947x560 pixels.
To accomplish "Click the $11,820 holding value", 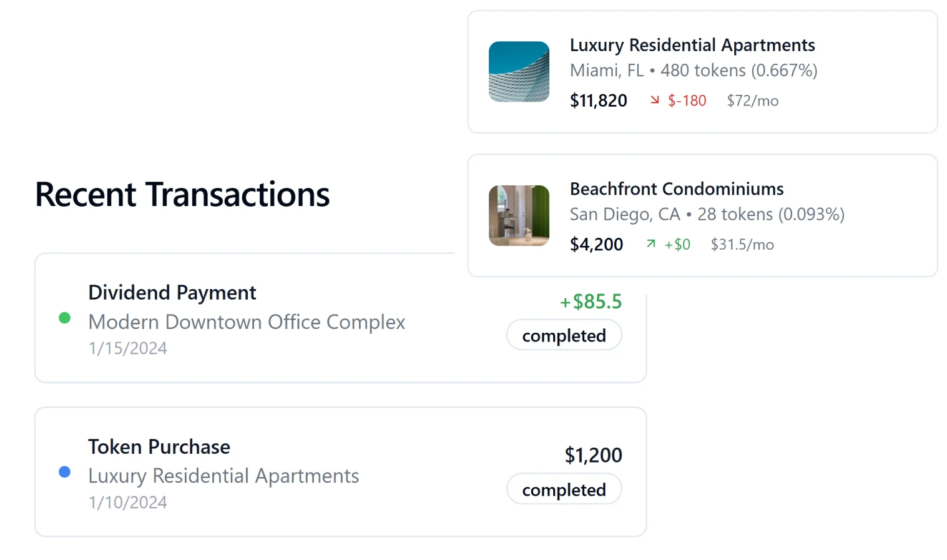I will pyautogui.click(x=598, y=101).
